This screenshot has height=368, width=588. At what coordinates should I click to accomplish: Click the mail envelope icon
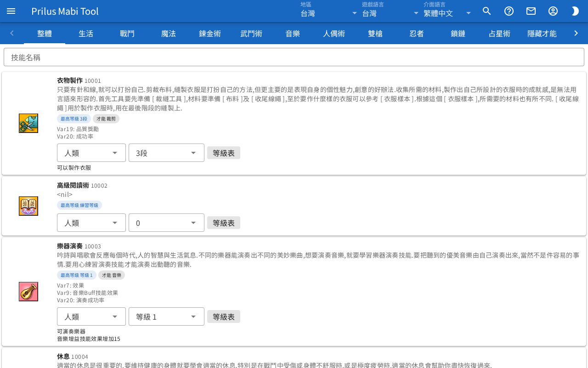(x=531, y=11)
